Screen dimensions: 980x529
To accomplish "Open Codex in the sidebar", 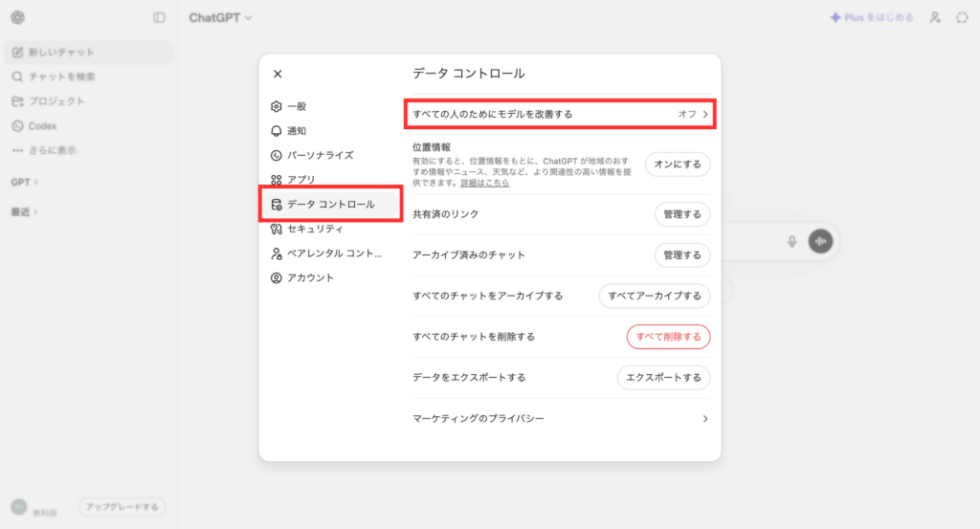I will click(x=88, y=126).
